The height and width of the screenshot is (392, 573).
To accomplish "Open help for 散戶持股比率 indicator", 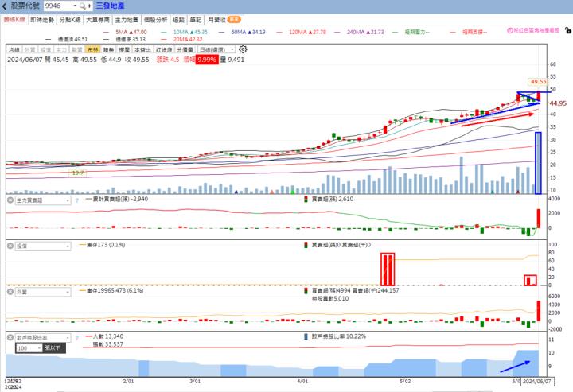I will click(x=76, y=338).
